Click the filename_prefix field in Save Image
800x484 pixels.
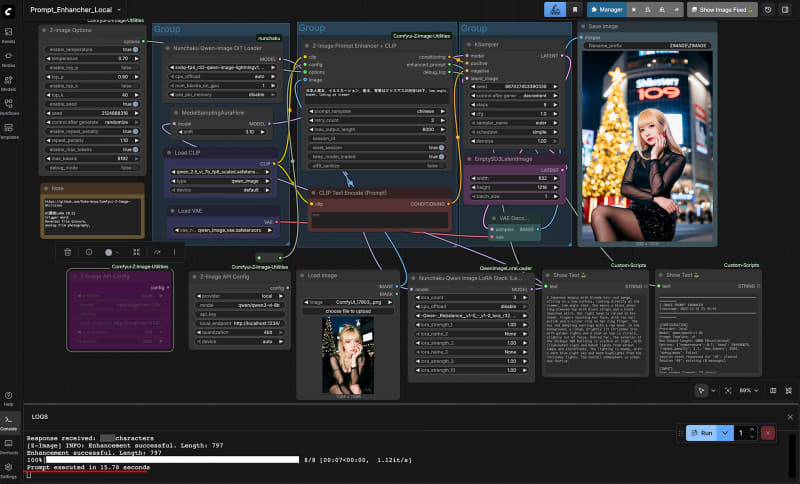(646, 45)
